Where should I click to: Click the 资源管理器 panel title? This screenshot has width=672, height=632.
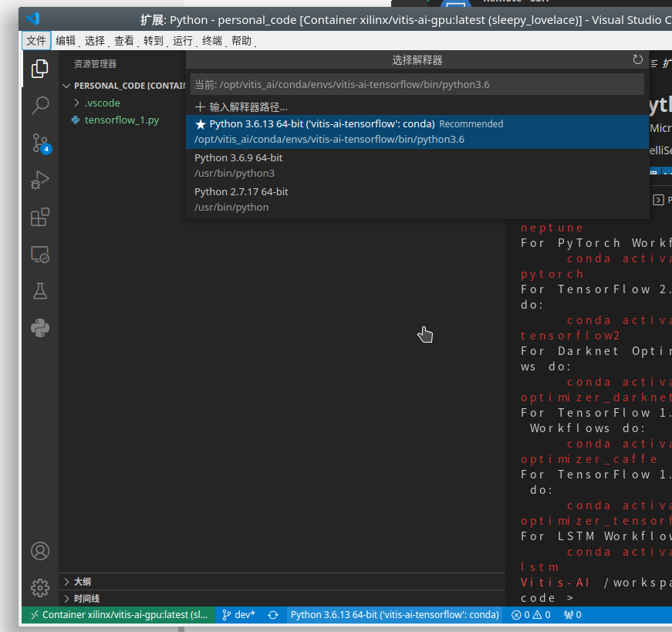point(95,64)
